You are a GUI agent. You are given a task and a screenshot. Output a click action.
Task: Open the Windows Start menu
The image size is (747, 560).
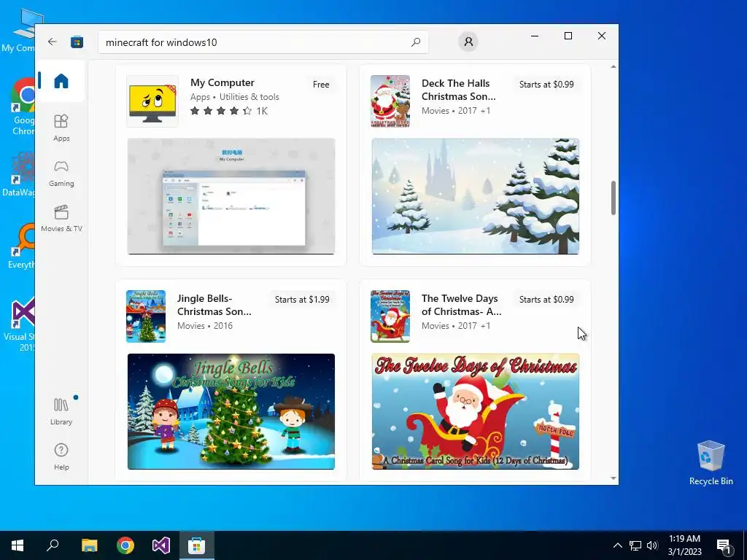click(18, 545)
